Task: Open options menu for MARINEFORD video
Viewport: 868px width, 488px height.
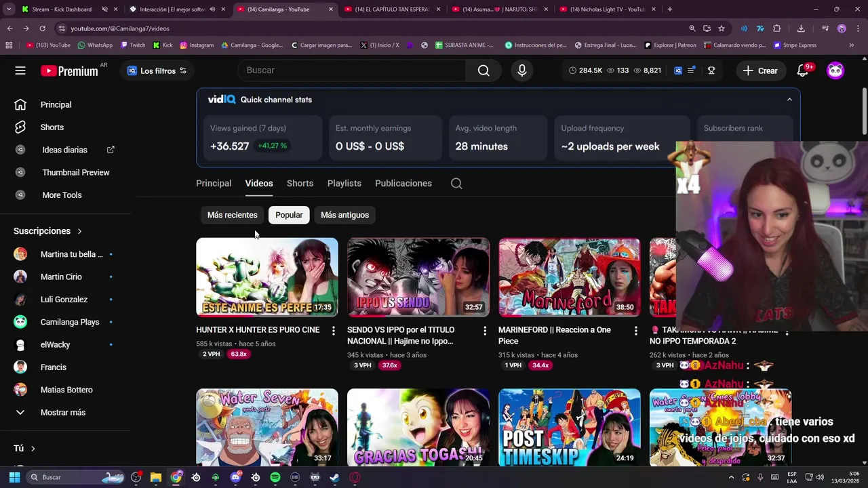Action: click(635, 330)
